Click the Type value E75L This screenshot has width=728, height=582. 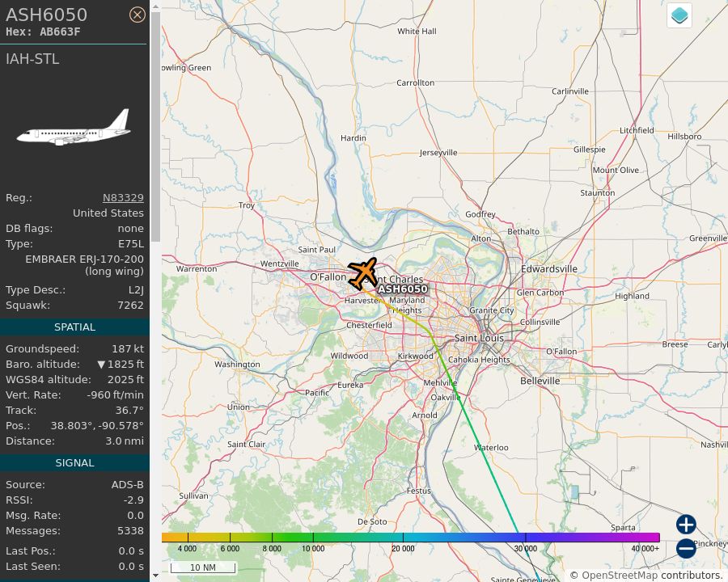(x=131, y=243)
